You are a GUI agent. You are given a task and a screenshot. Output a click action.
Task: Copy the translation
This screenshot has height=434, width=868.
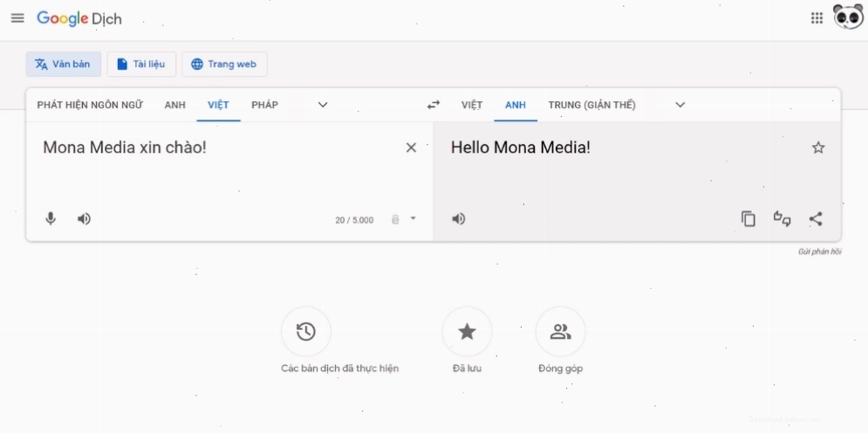point(748,219)
